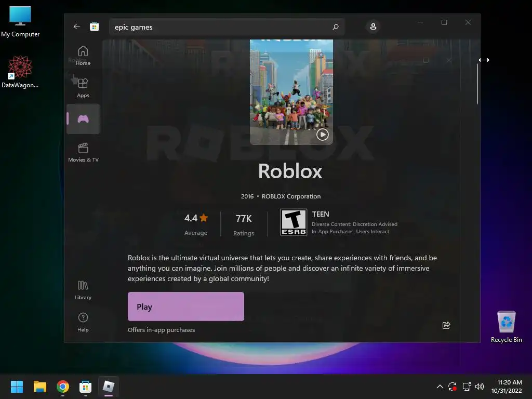532x399 pixels.
Task: Click the Offers in-app purchases text
Action: [x=161, y=330]
